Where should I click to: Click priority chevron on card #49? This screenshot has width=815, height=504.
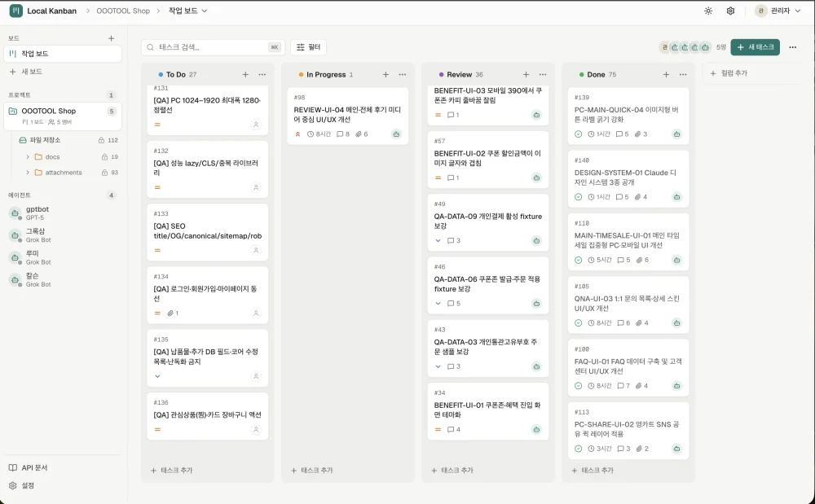pos(438,241)
